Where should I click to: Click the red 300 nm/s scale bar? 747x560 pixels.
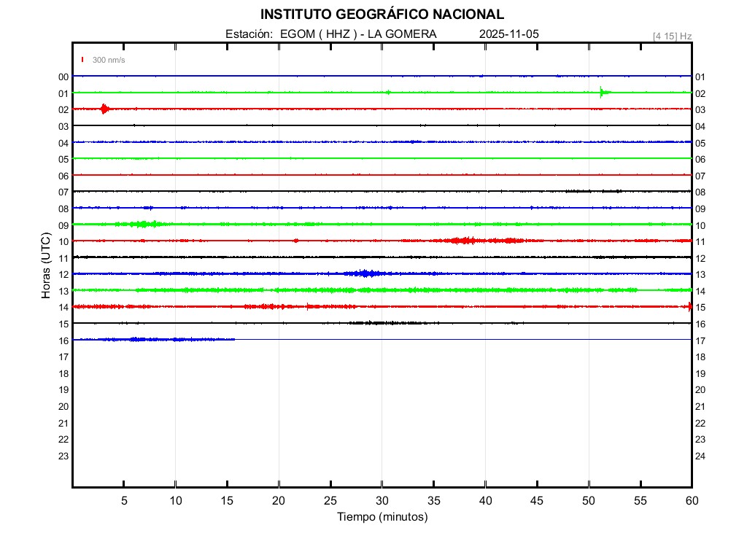(x=82, y=60)
